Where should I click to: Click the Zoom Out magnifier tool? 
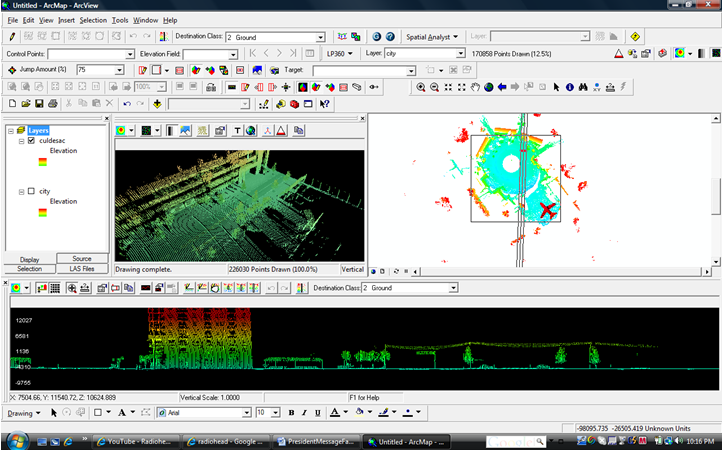click(x=434, y=87)
